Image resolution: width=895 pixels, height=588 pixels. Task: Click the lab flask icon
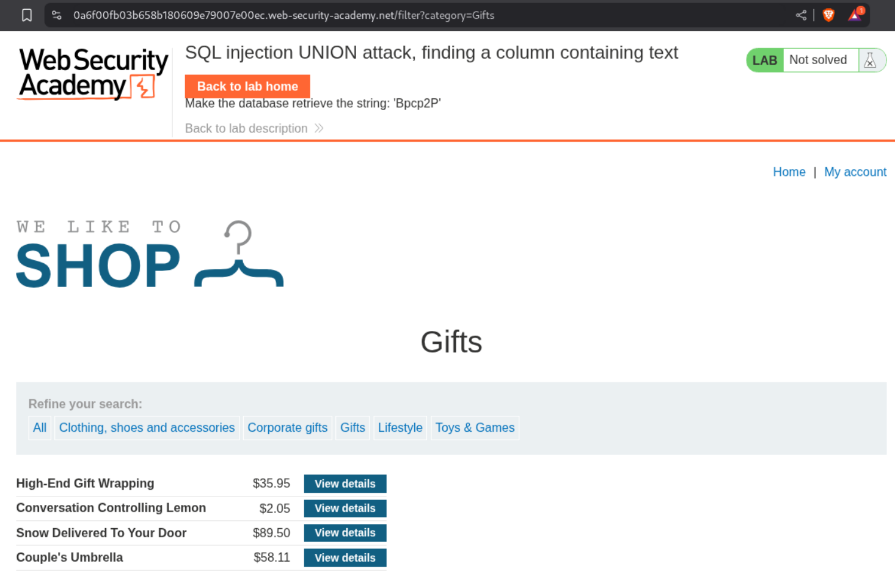870,60
